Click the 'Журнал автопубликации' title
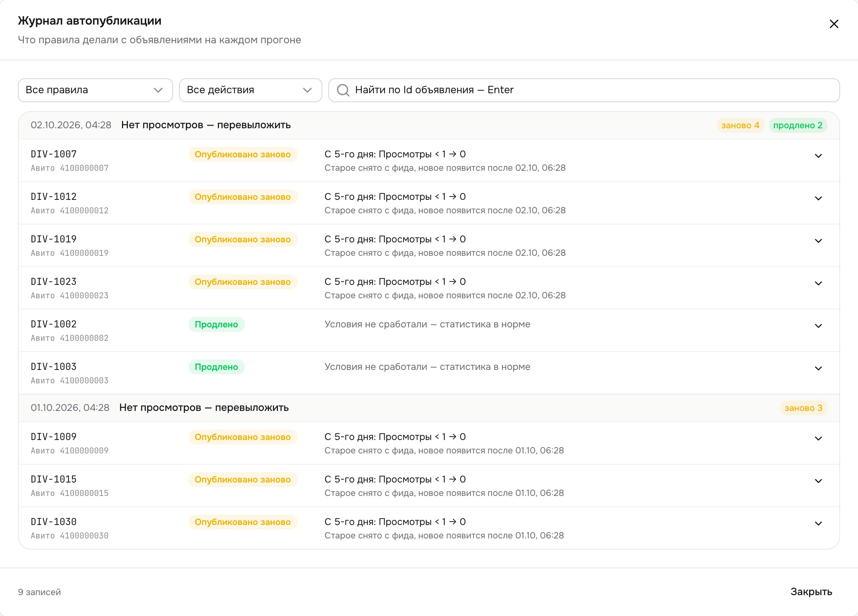 [90, 21]
